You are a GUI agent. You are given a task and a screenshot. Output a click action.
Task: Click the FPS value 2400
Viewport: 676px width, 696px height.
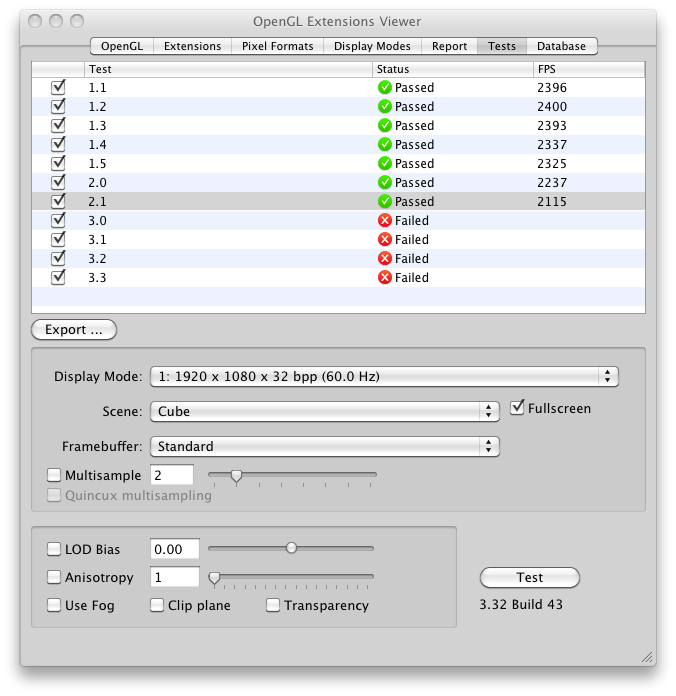tap(552, 107)
